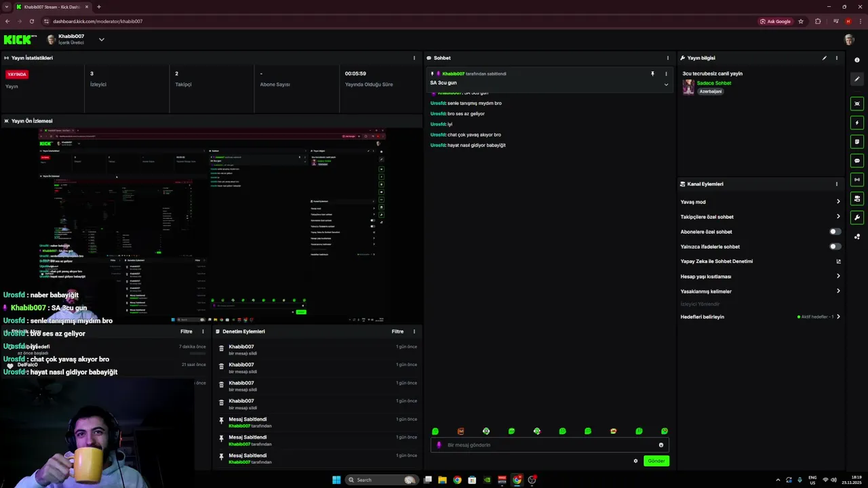Click the chat bubble icon in right sidebar
Screen dimensions: 868x488
(x=857, y=161)
